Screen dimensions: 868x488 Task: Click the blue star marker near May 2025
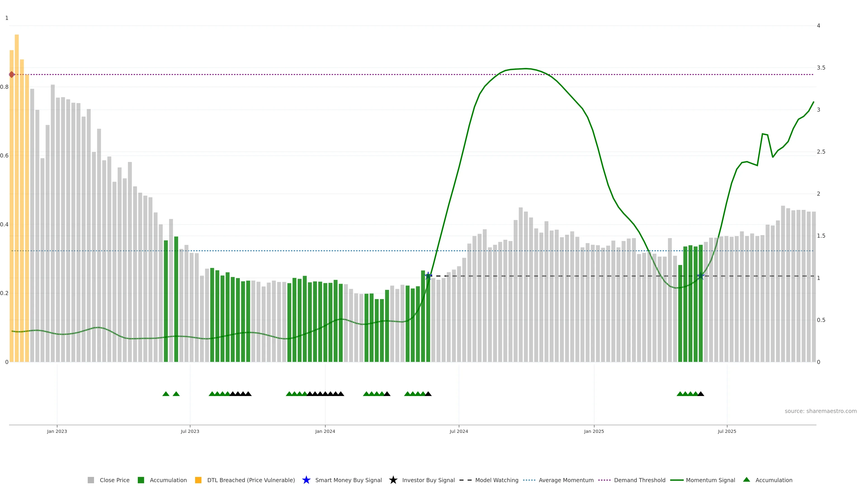pos(701,276)
